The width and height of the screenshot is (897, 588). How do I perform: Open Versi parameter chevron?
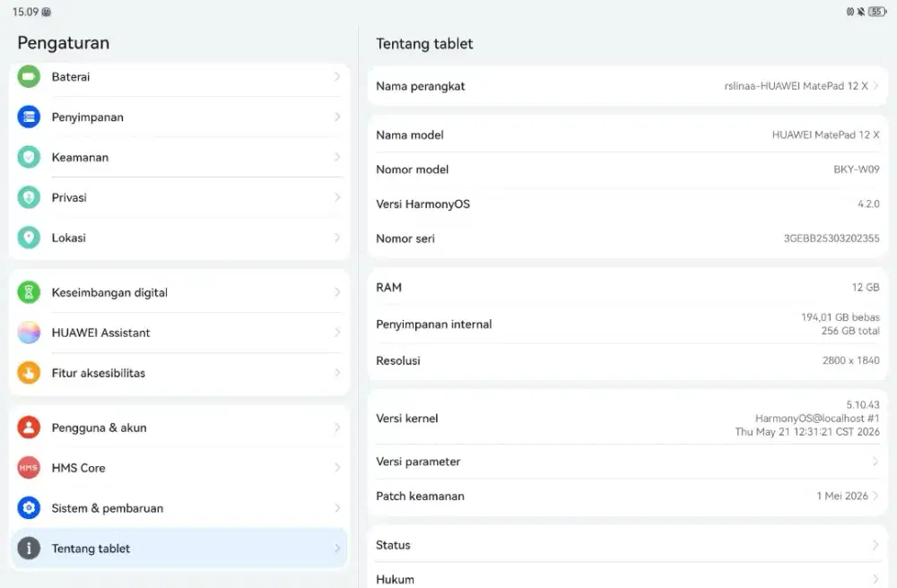click(x=875, y=461)
